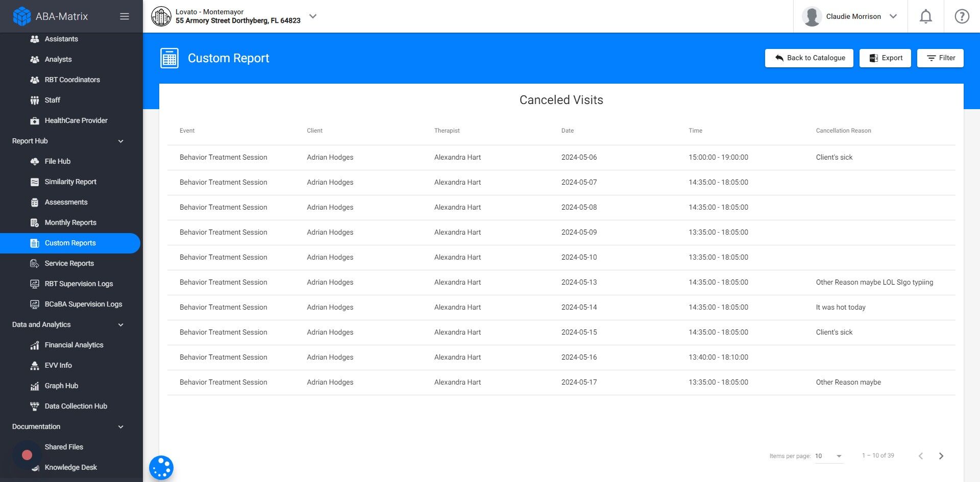Click the red record button
The width and height of the screenshot is (980, 482).
click(27, 455)
